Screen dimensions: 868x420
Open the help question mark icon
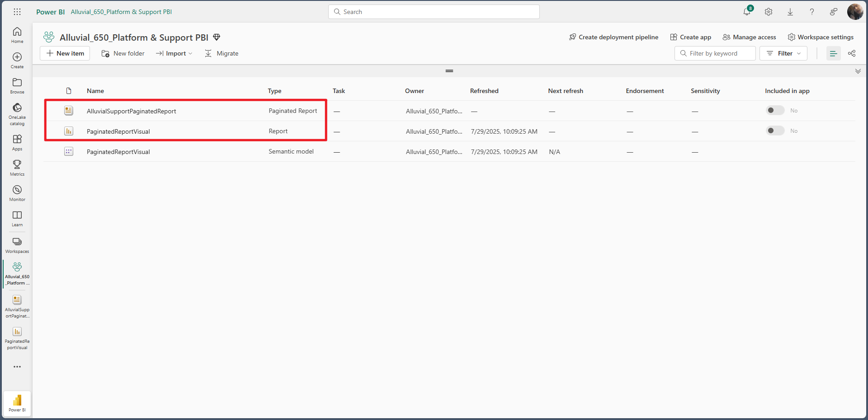click(x=812, y=12)
